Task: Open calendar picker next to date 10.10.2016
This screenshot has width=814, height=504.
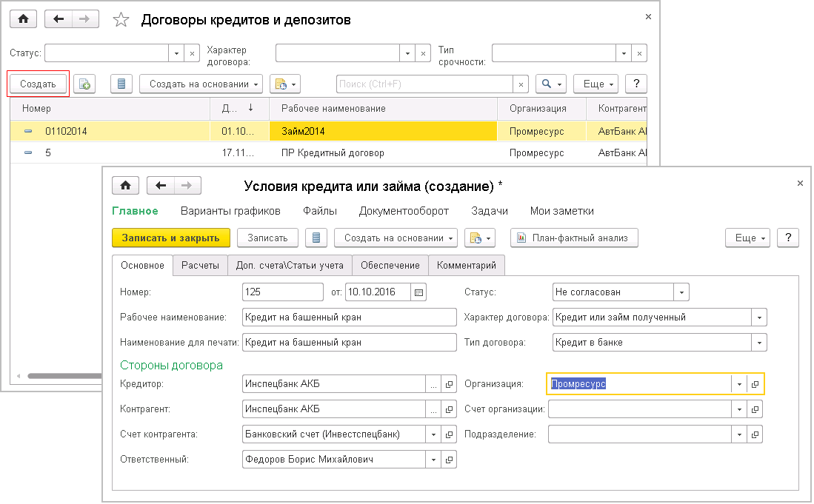Action: pos(418,292)
